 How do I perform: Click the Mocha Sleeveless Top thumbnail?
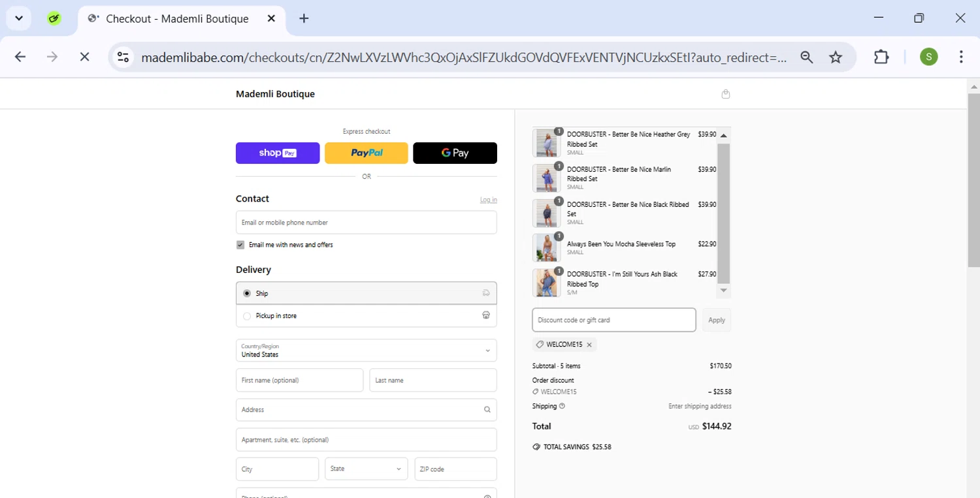[x=547, y=247]
